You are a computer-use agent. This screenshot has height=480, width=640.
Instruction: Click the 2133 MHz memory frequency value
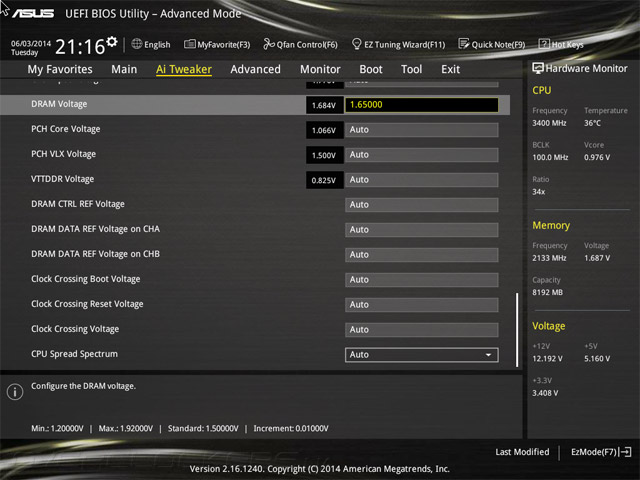coord(549,258)
